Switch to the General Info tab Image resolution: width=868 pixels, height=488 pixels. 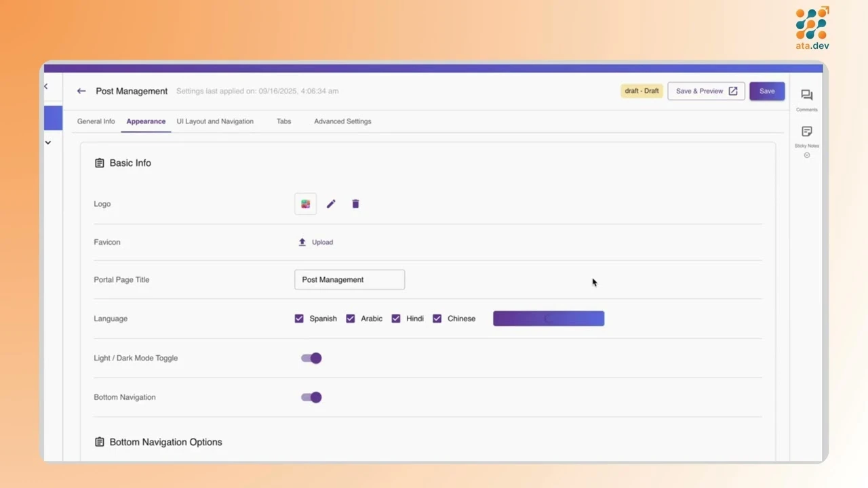pyautogui.click(x=96, y=121)
